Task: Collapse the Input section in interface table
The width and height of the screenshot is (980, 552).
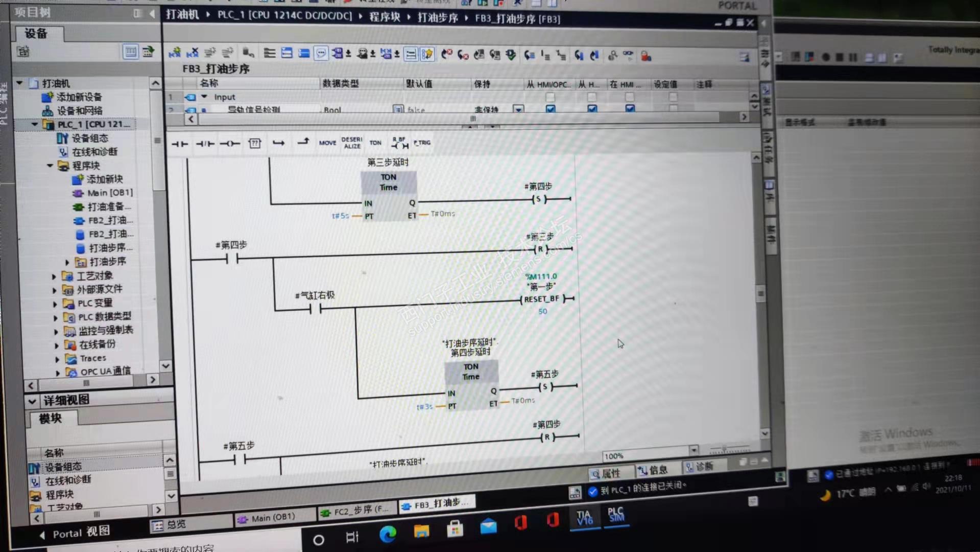Action: point(204,96)
